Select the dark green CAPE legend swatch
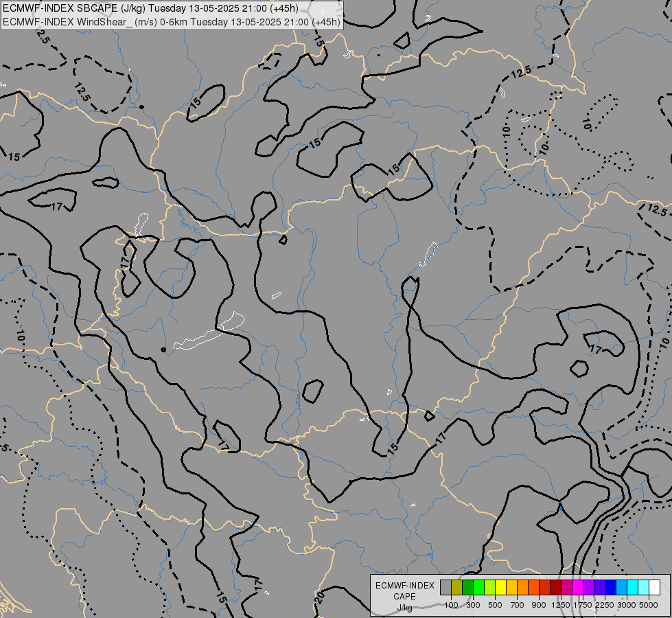Screen dimensions: 672x618 [467, 587]
